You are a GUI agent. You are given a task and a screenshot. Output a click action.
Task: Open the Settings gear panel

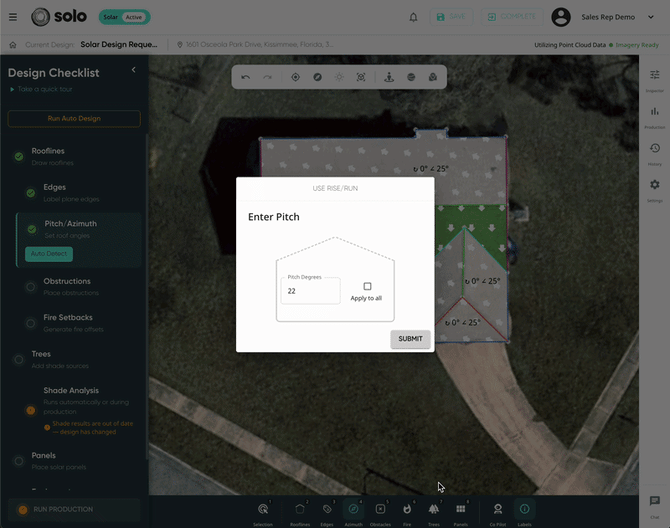(x=655, y=190)
